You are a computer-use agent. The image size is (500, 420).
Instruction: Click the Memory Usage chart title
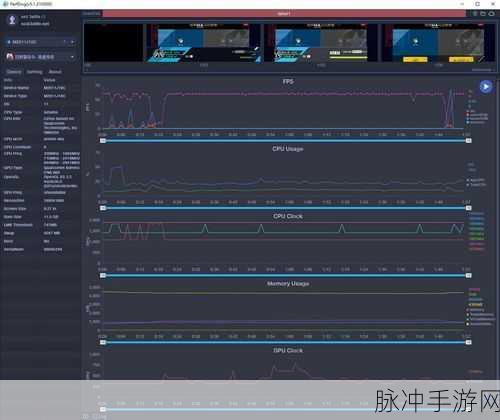coord(288,284)
